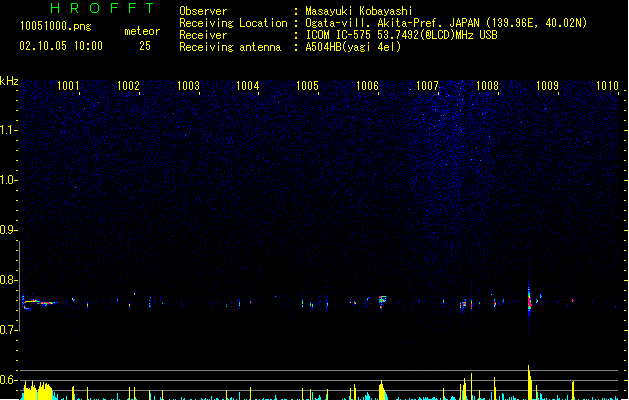Click the long meteor echo before 1001
The image size is (629, 400).
pyautogui.click(x=39, y=303)
